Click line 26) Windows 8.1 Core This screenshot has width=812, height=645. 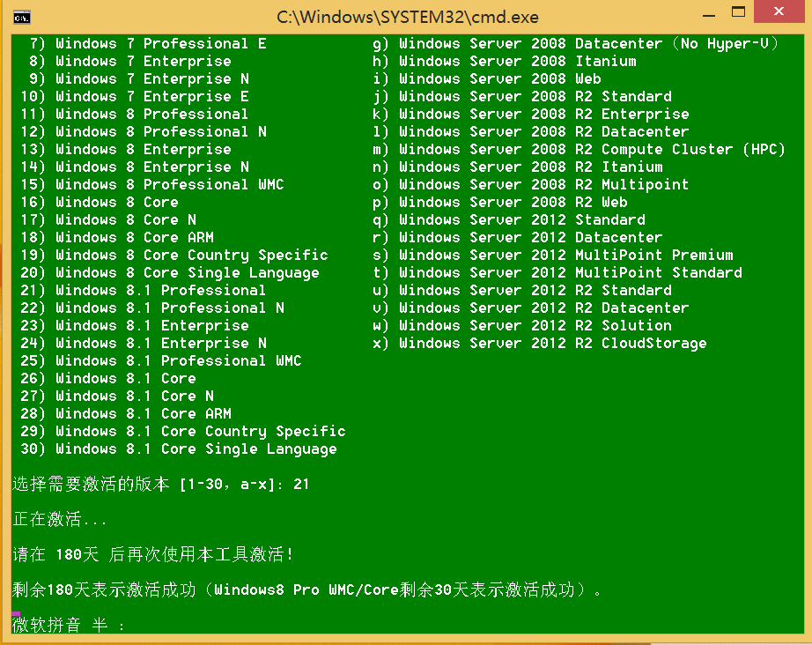[x=108, y=378]
